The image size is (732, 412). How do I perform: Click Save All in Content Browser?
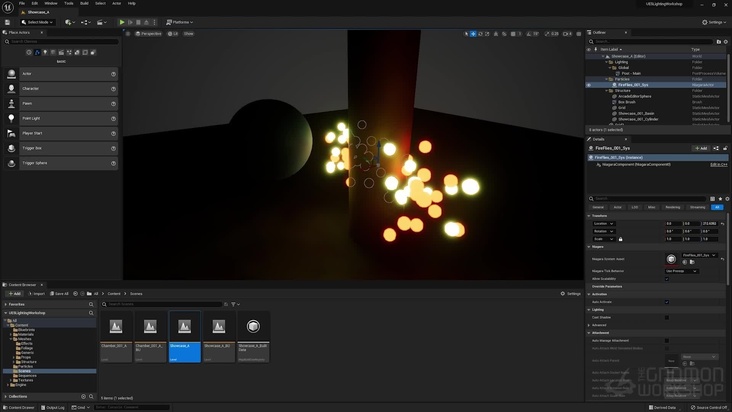point(60,293)
